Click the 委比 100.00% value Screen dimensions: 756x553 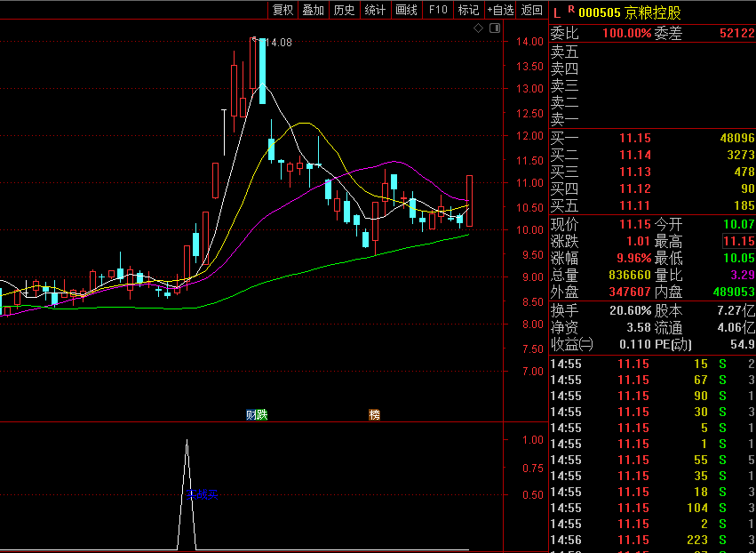pos(627,33)
